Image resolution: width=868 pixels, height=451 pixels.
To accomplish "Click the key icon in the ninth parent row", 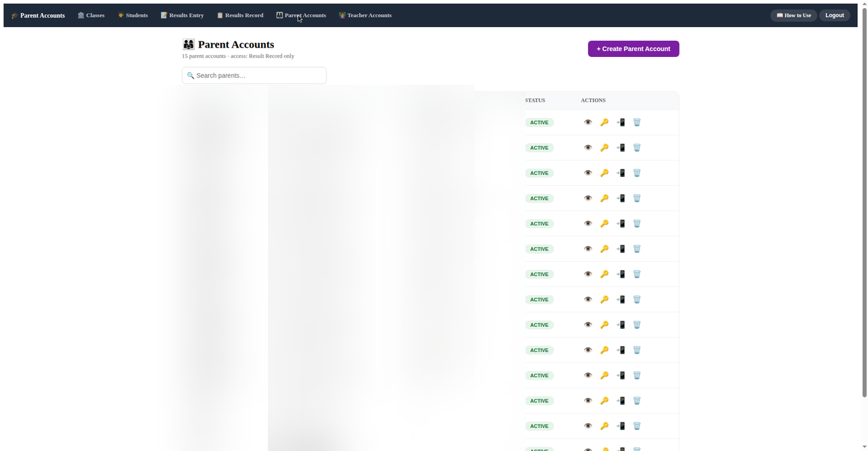I will 604,325.
